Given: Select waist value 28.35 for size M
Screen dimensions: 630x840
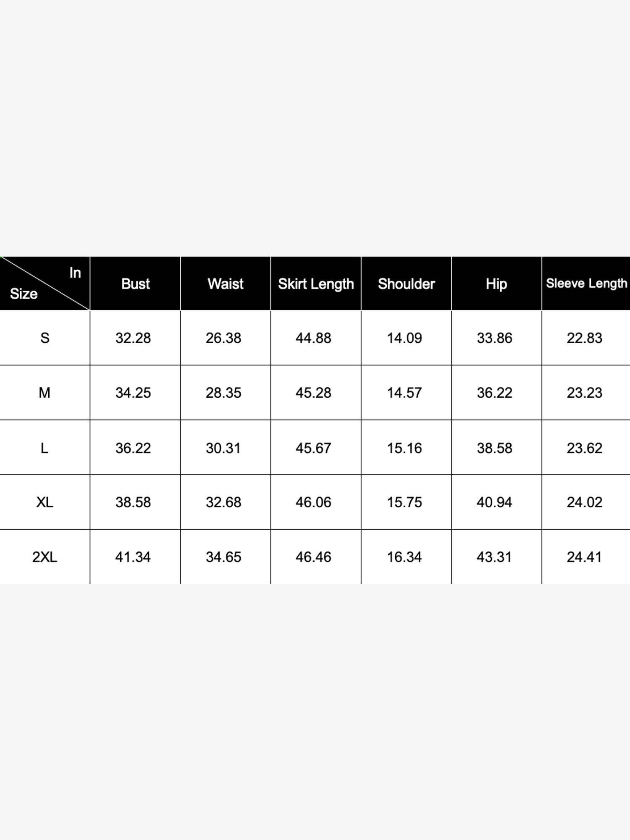Looking at the screenshot, I should pos(223,393).
